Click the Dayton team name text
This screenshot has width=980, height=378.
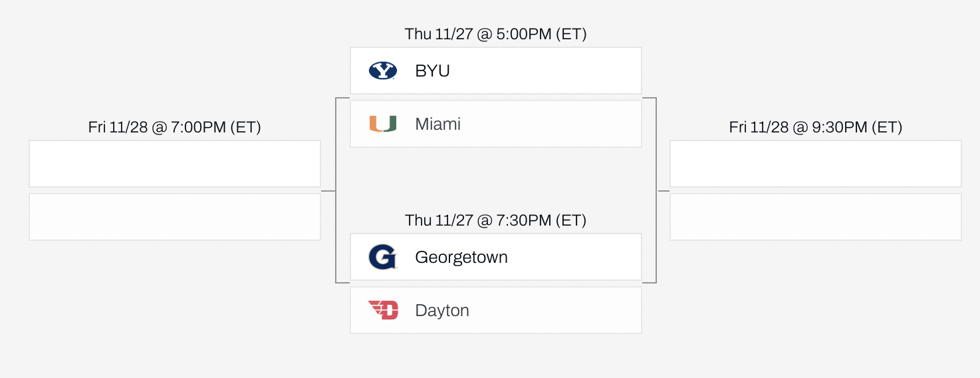[x=441, y=310]
